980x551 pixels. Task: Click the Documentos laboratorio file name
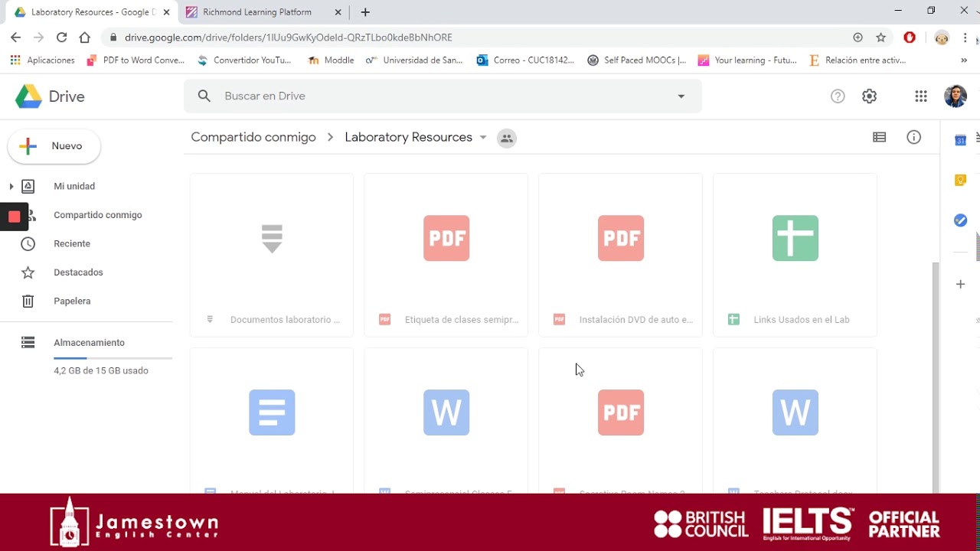pyautogui.click(x=285, y=320)
